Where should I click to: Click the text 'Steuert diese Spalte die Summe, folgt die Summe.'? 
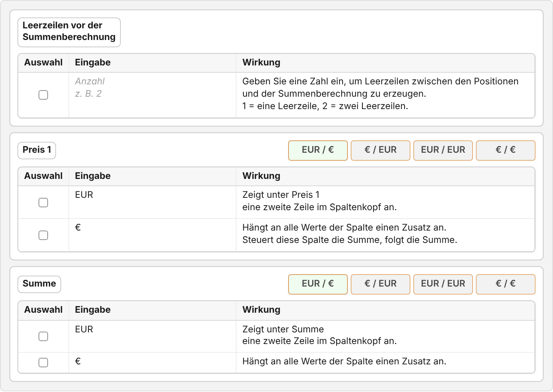point(350,240)
